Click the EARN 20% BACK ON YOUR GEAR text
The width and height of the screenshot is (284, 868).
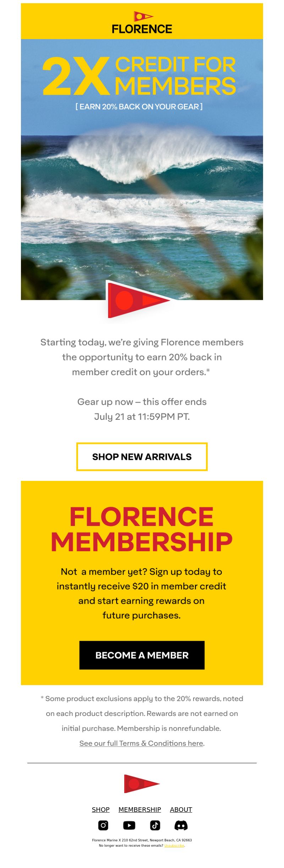pyautogui.click(x=139, y=107)
